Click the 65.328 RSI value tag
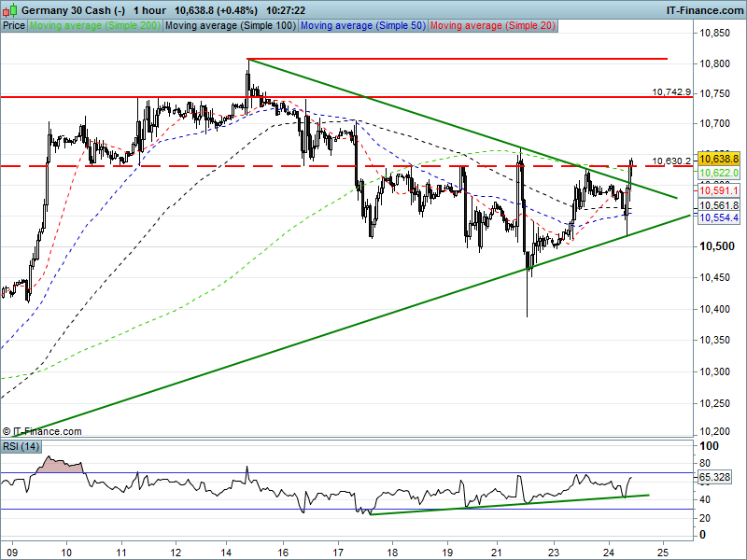This screenshot has height=560, width=747. click(x=714, y=477)
